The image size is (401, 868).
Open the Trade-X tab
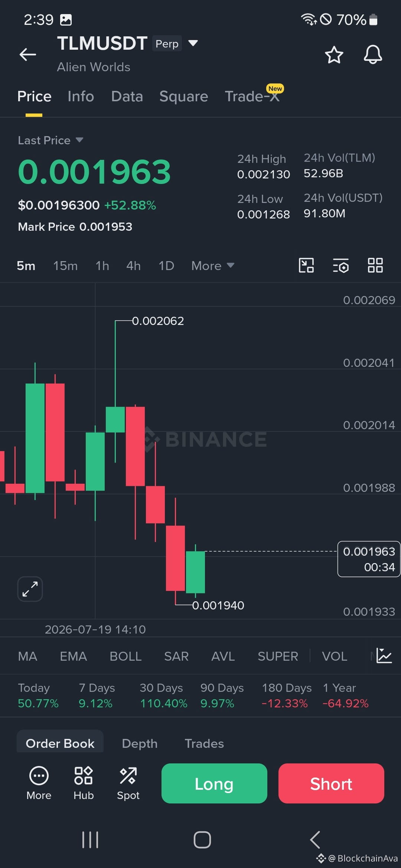pos(252,96)
